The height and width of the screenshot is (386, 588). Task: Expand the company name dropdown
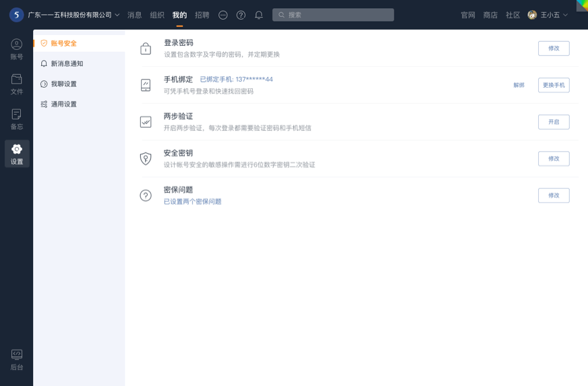[74, 15]
